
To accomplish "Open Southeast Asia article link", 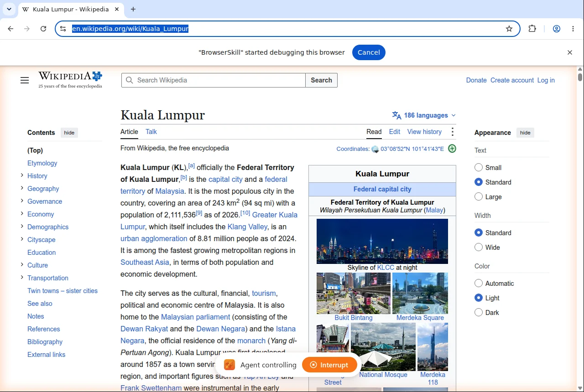I will 145,262.
